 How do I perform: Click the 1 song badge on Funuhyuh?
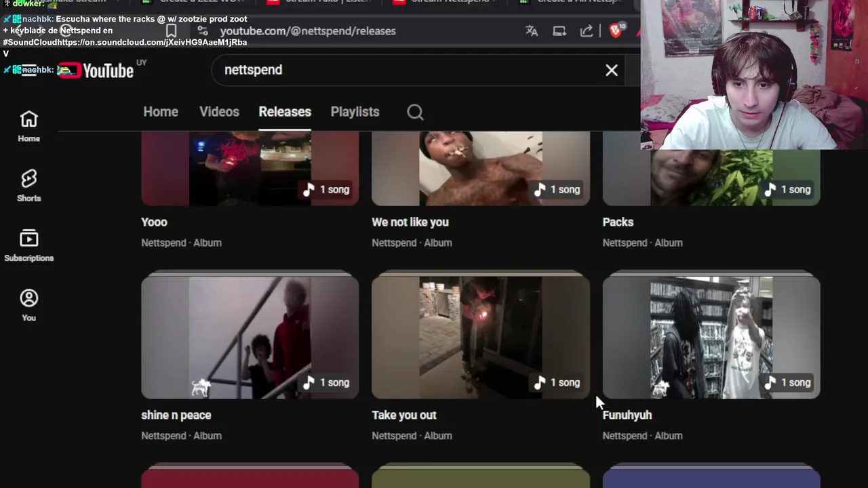coord(787,383)
